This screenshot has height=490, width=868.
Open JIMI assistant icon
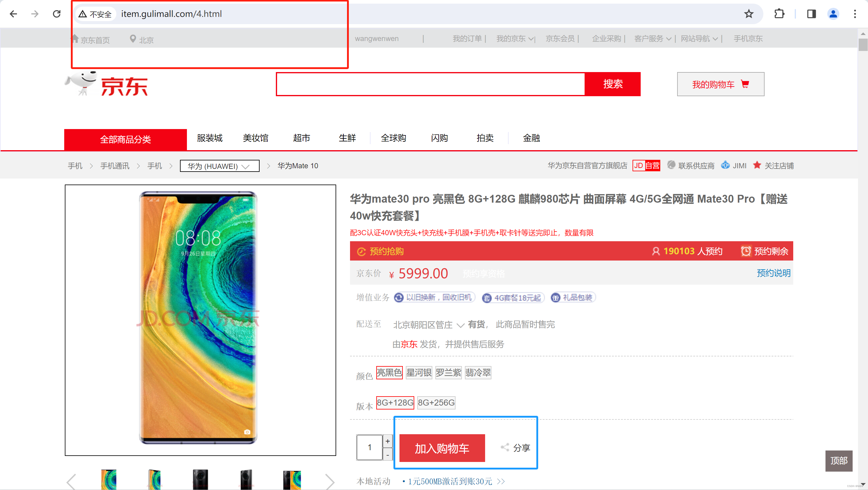(725, 165)
